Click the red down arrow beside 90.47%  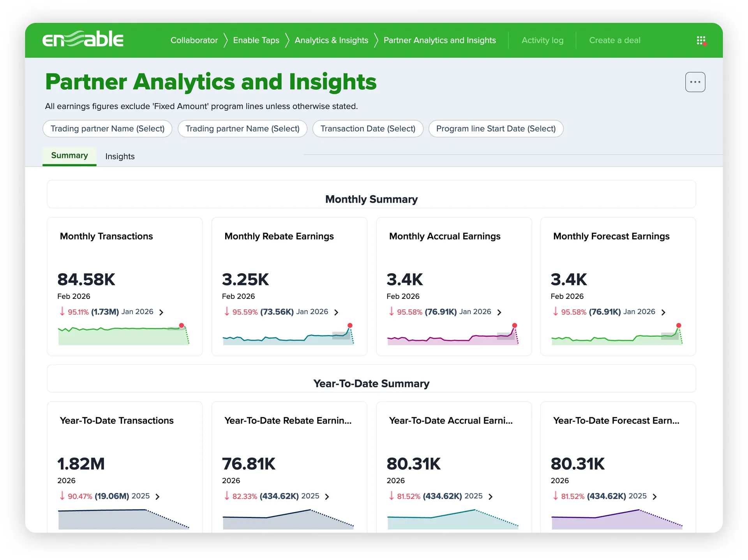click(x=62, y=496)
